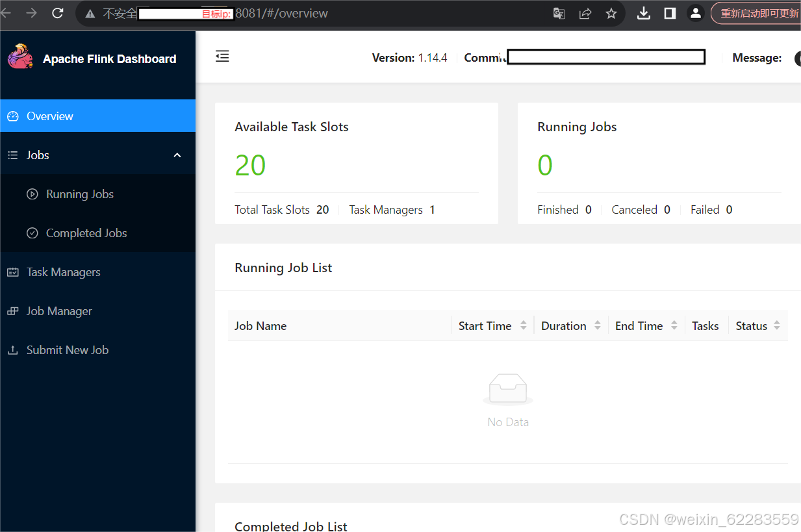Collapse the sidebar with the menu fold icon
The height and width of the screenshot is (532, 801).
[222, 57]
